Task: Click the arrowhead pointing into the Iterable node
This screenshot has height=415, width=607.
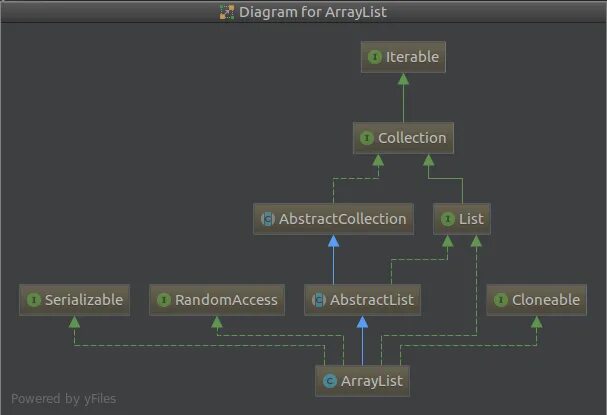Action: [403, 79]
